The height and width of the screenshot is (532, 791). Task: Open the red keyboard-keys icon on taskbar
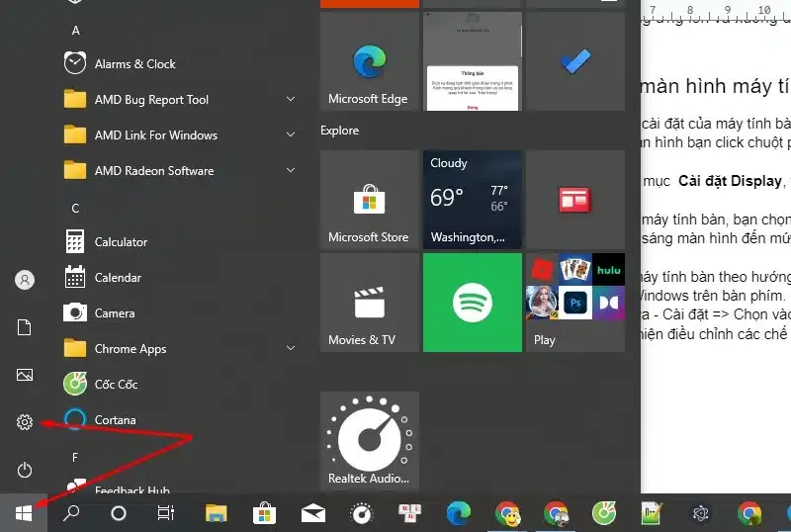pos(409,513)
